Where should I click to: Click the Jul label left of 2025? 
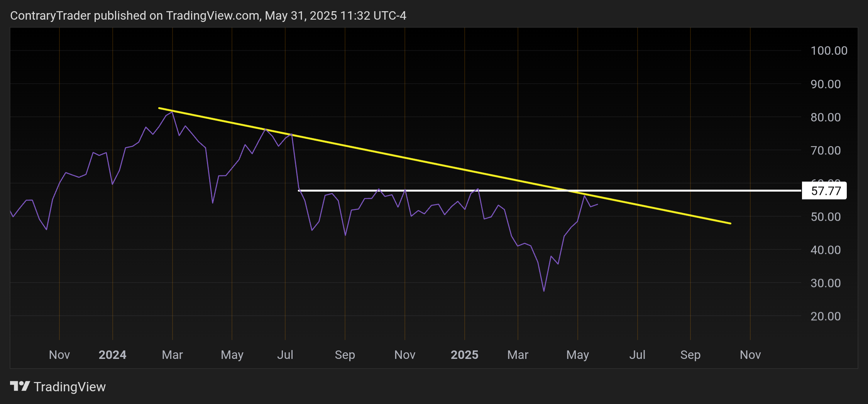(285, 355)
